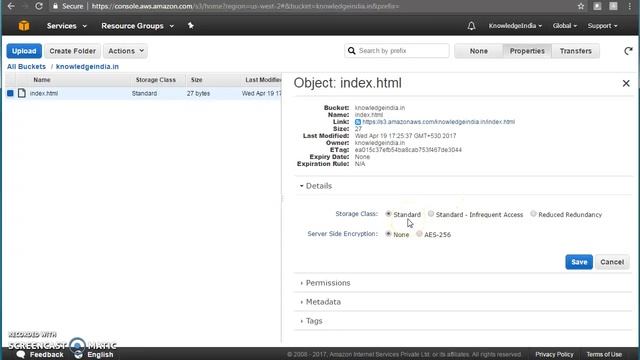The height and width of the screenshot is (360, 640).
Task: Expand the Tags section
Action: coord(311,321)
